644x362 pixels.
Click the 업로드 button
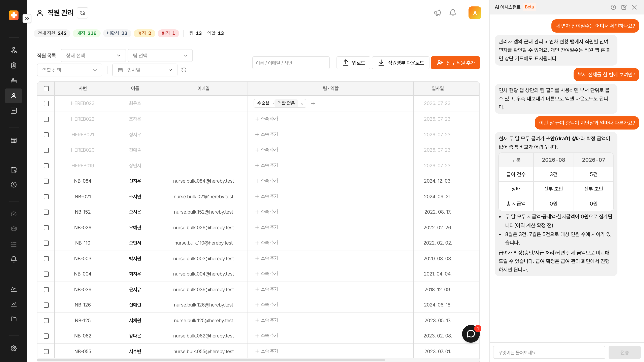tap(353, 63)
